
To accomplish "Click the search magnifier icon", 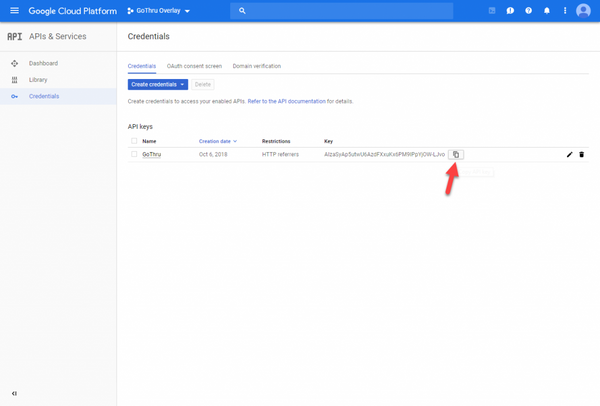I will [242, 11].
